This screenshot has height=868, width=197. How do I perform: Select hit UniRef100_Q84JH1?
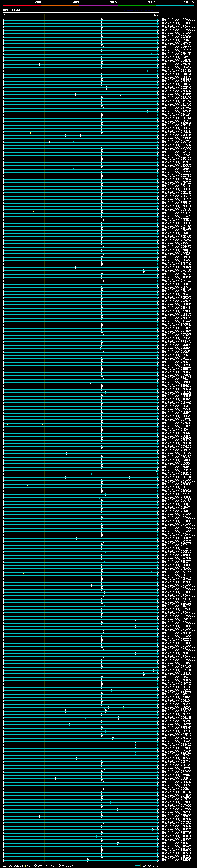176,64
